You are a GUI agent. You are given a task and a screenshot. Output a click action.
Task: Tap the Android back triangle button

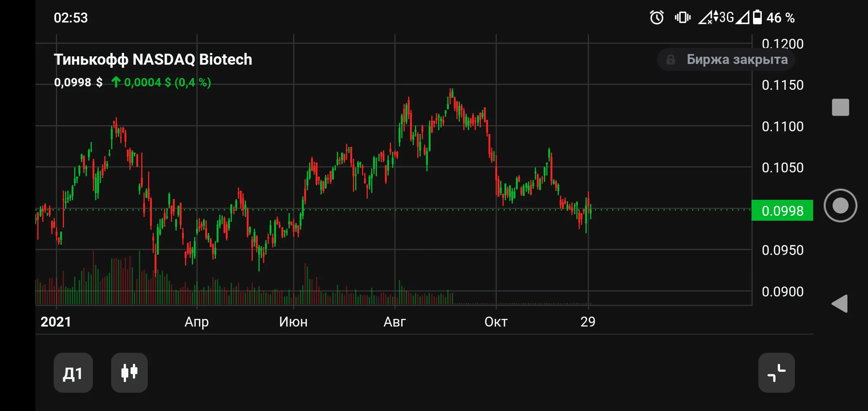pyautogui.click(x=840, y=304)
